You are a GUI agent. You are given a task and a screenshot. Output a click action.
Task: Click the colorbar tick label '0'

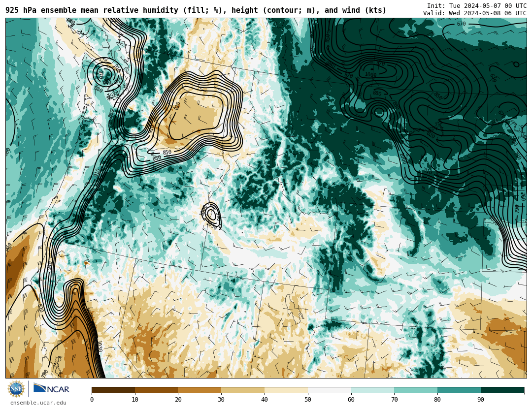click(92, 400)
